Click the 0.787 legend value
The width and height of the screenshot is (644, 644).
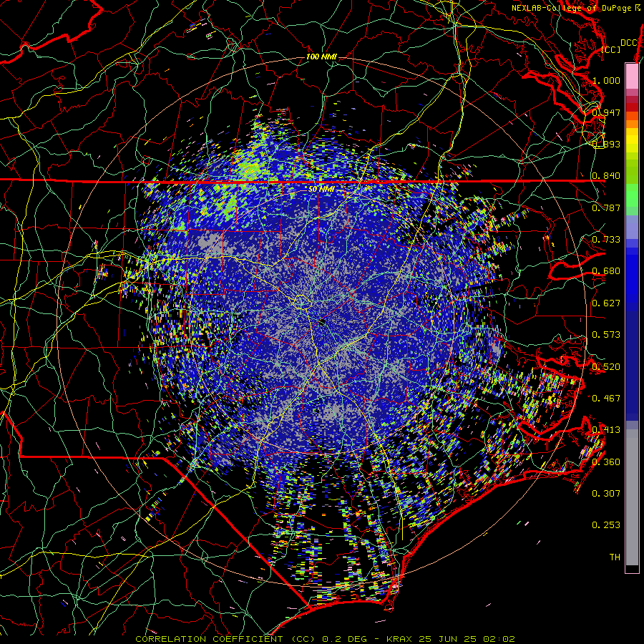[x=606, y=208]
